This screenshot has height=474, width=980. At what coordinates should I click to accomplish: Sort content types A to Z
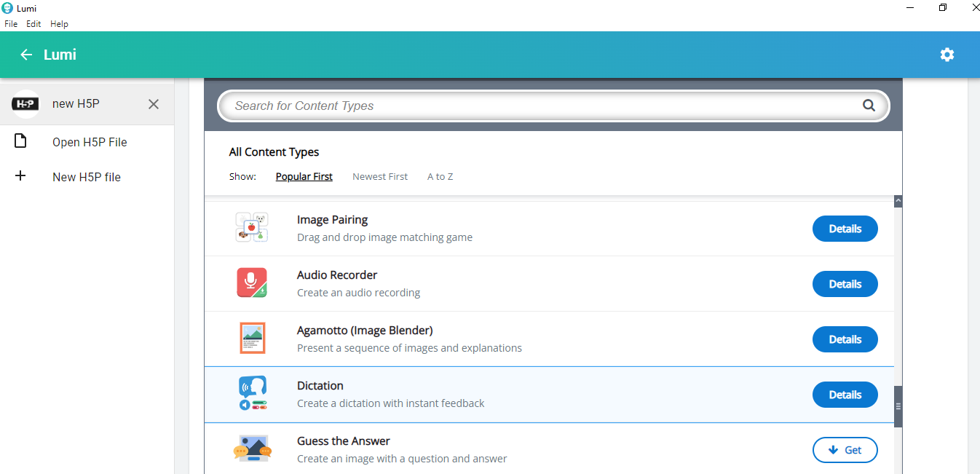[x=440, y=176]
